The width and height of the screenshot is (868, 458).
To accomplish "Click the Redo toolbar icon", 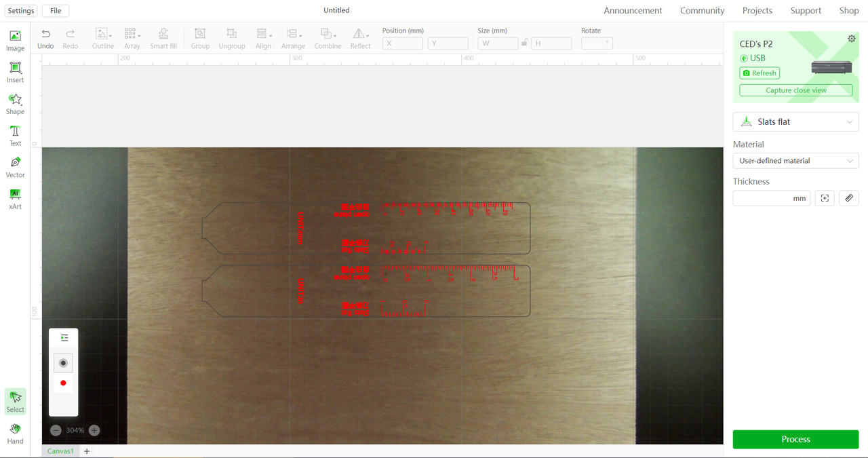I will (x=70, y=39).
